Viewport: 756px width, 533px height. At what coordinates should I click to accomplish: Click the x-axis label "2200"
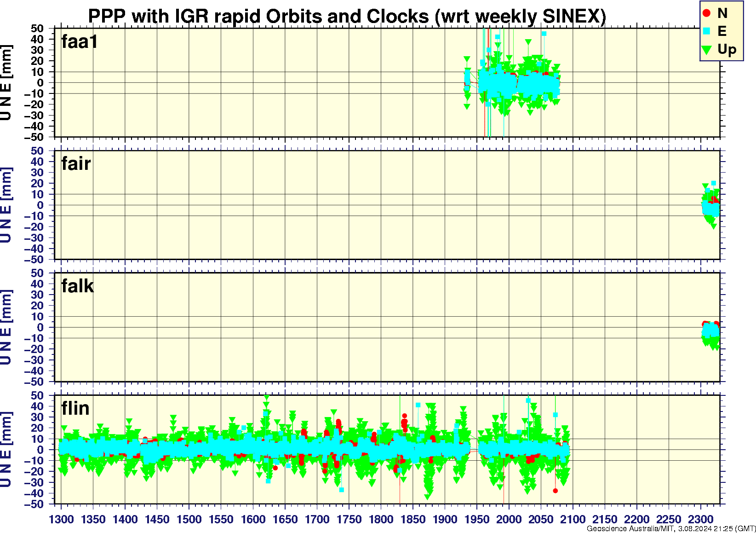click(x=636, y=519)
